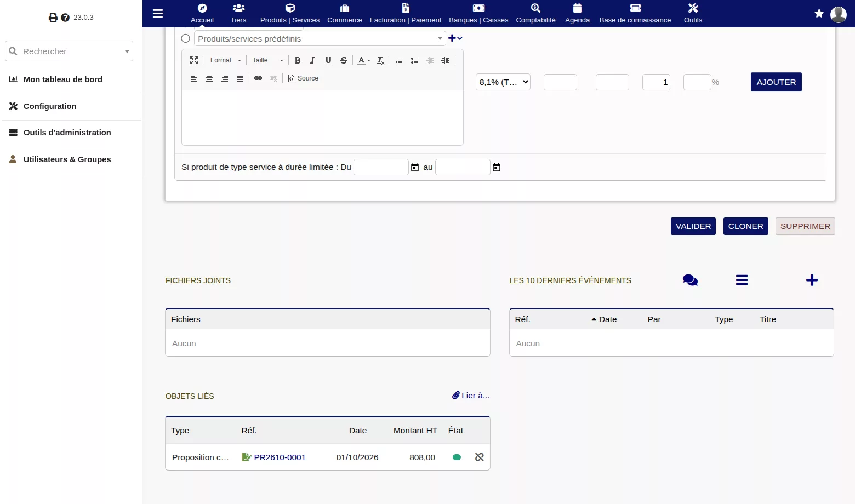
Task: Insert a link in the editor
Action: click(x=258, y=78)
